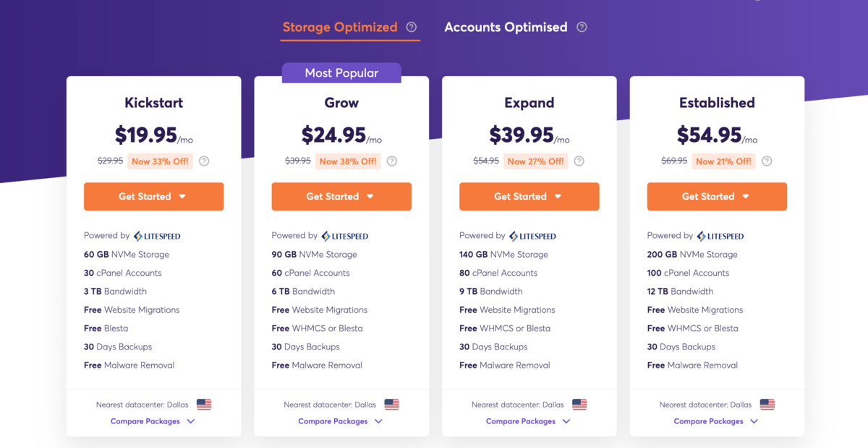This screenshot has width=868, height=448.
Task: Click the Accounts Optimised help icon
Action: pos(581,27)
